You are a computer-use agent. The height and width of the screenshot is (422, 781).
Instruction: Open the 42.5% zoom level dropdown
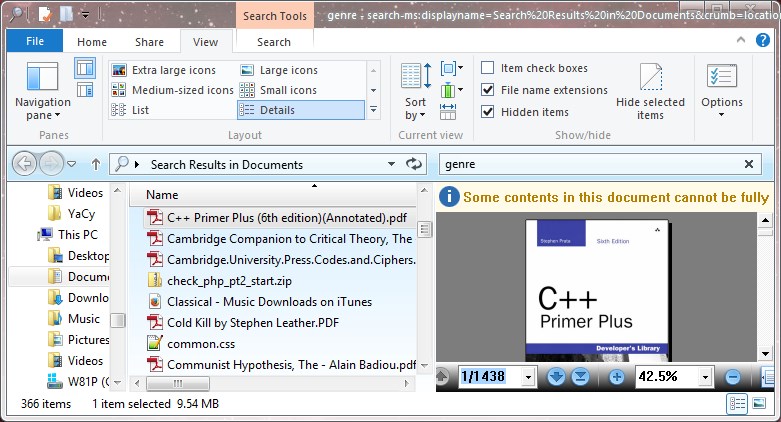click(705, 377)
